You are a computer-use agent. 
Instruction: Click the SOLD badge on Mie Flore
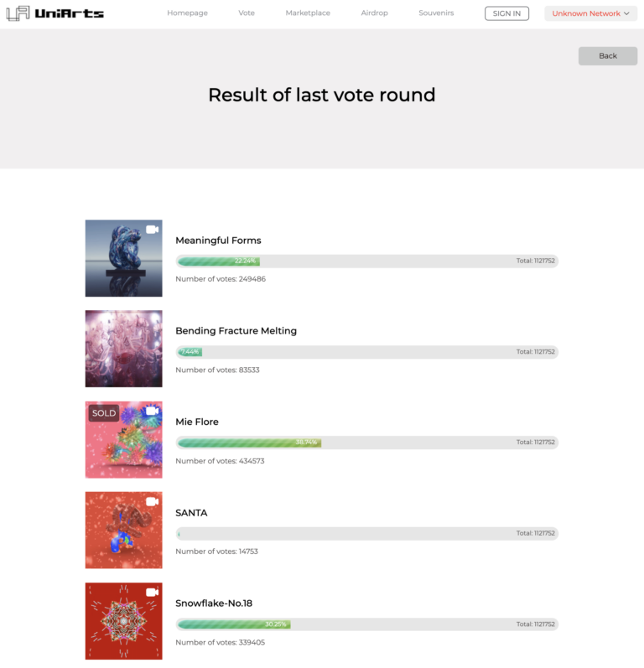pos(104,413)
